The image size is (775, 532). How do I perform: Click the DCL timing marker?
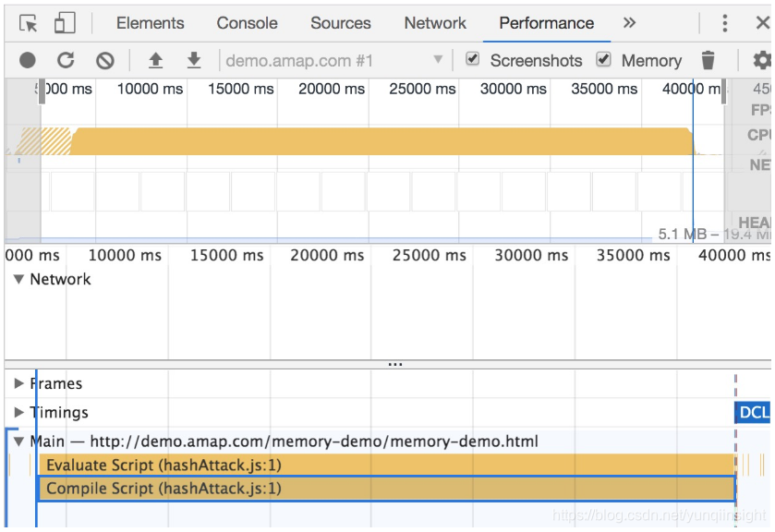click(752, 412)
